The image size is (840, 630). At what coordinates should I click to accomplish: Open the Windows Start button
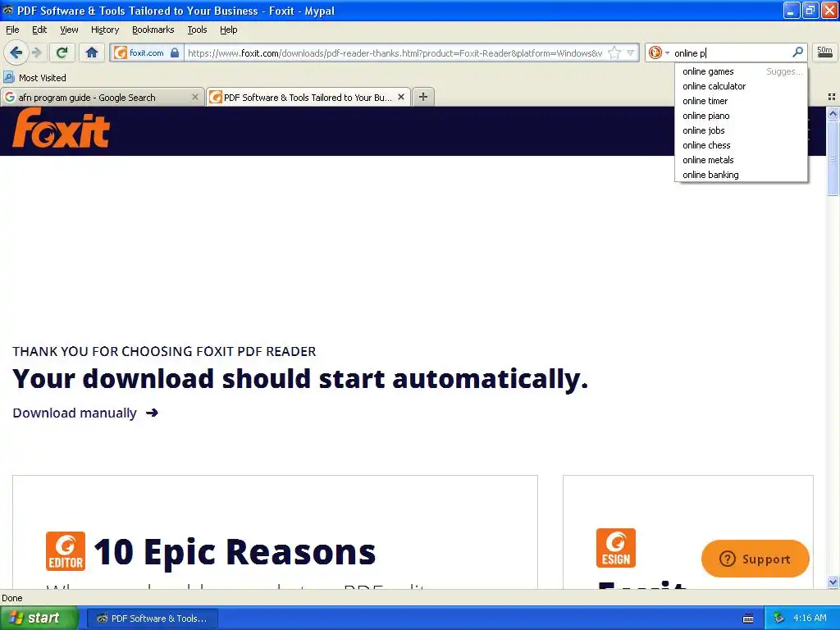point(39,618)
